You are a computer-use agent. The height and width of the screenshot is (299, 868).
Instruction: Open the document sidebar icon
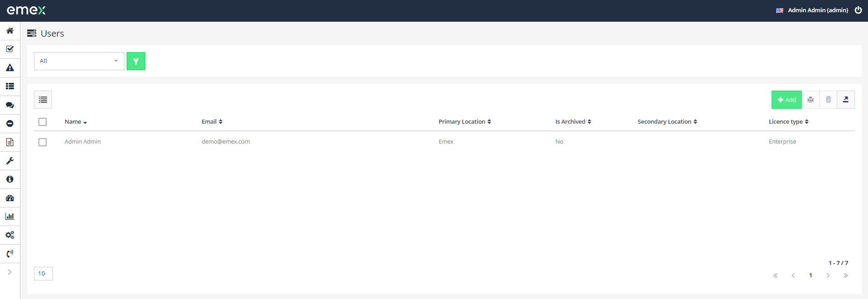[9, 142]
